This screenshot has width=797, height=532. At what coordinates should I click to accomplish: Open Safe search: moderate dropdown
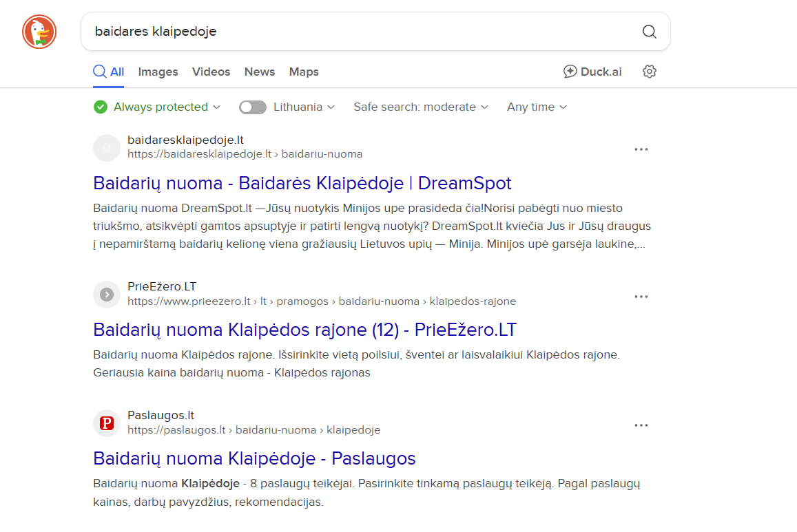pyautogui.click(x=421, y=107)
